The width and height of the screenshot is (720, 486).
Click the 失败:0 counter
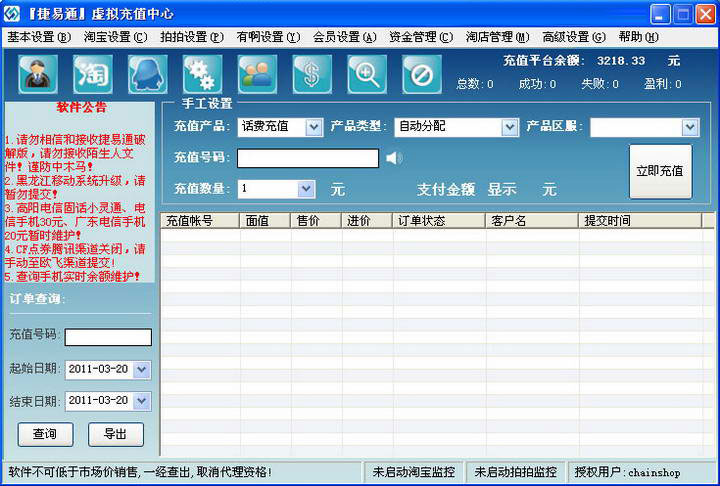pyautogui.click(x=600, y=84)
